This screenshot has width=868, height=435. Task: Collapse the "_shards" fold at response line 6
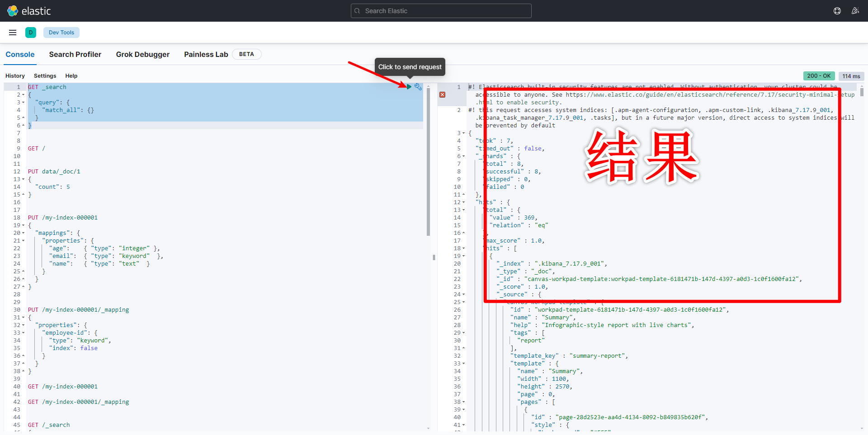coord(464,156)
